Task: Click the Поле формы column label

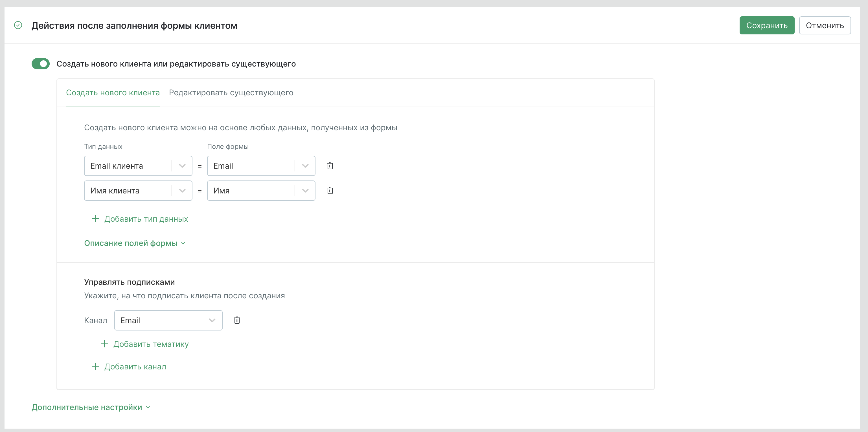Action: (x=228, y=146)
